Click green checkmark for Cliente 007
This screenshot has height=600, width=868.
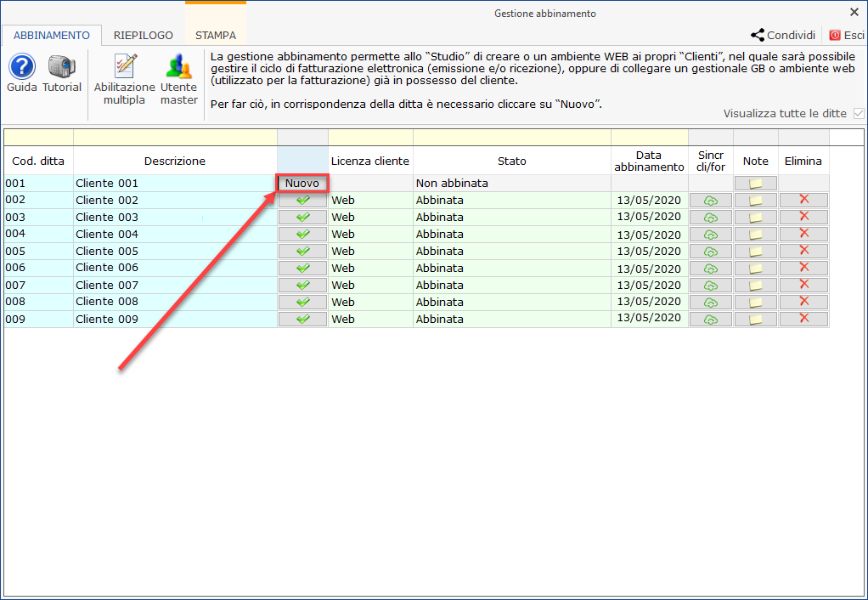[x=303, y=286]
